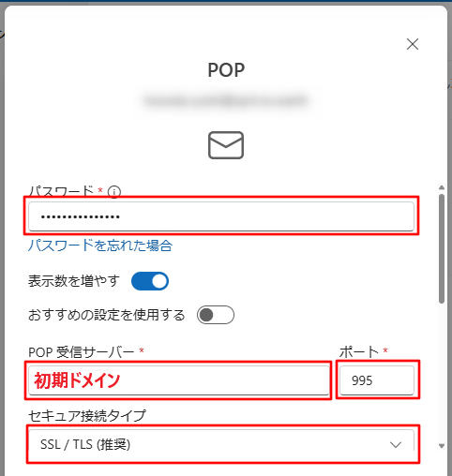This screenshot has width=452, height=476.
Task: Click the 表示数を増やす label text
Action: [74, 281]
